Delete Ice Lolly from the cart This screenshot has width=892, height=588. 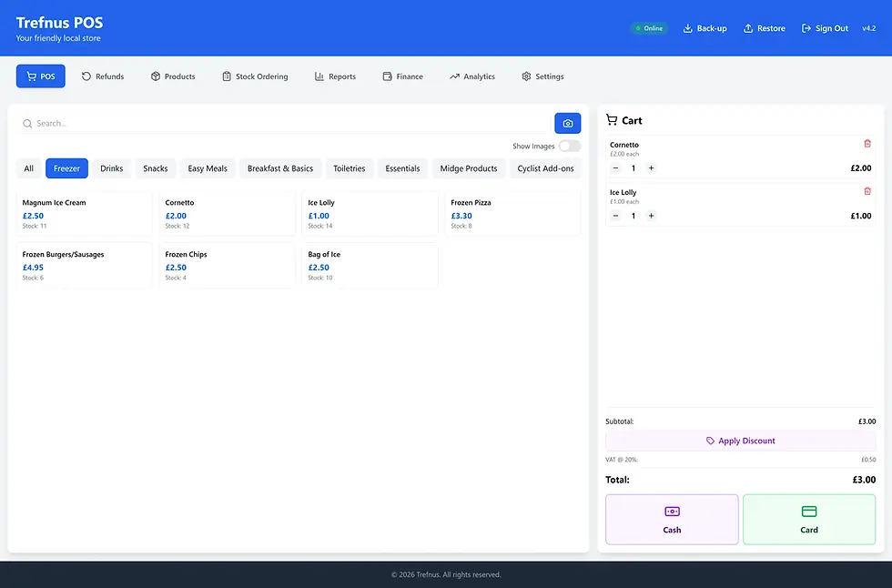coord(867,192)
